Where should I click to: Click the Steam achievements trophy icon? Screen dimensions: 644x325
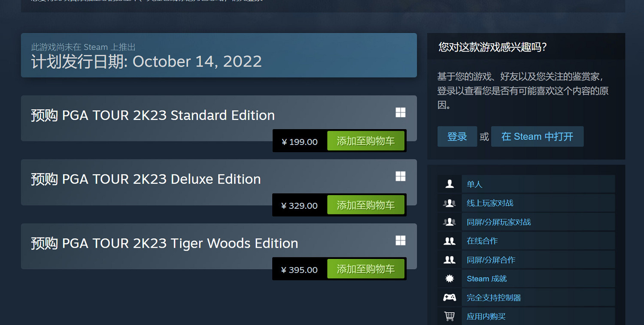coord(449,278)
